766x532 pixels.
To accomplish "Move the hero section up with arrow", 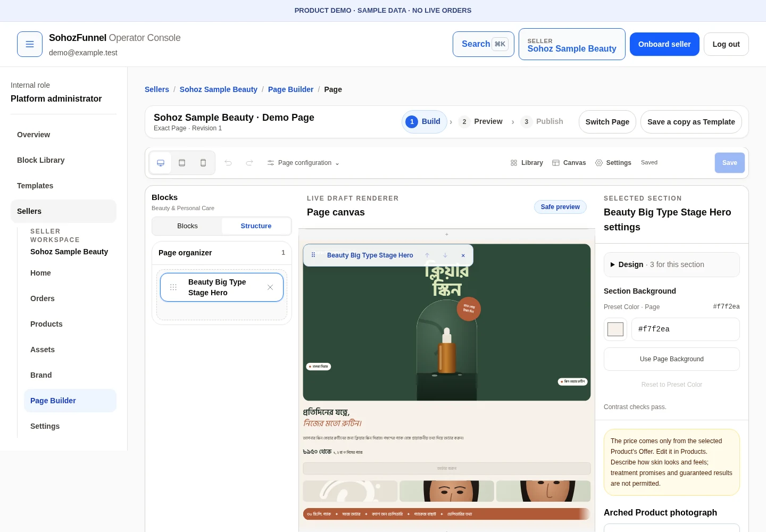I will pyautogui.click(x=427, y=255).
